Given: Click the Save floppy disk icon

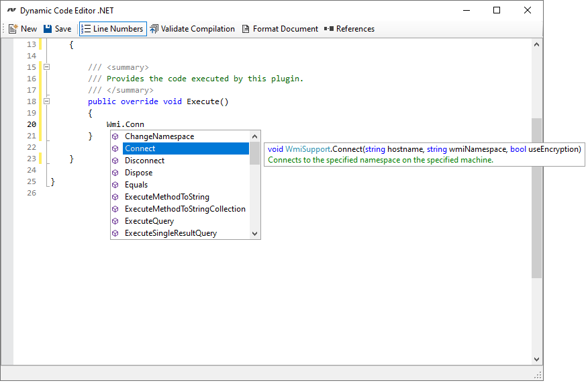Looking at the screenshot, I should (x=48, y=29).
